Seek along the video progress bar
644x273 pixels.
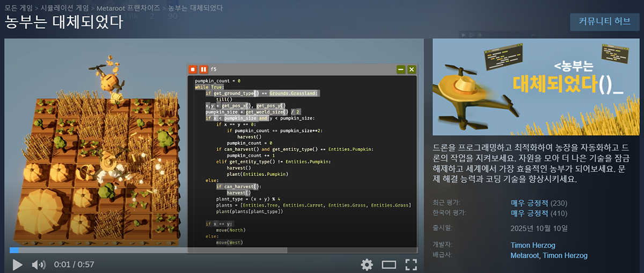click(x=214, y=250)
